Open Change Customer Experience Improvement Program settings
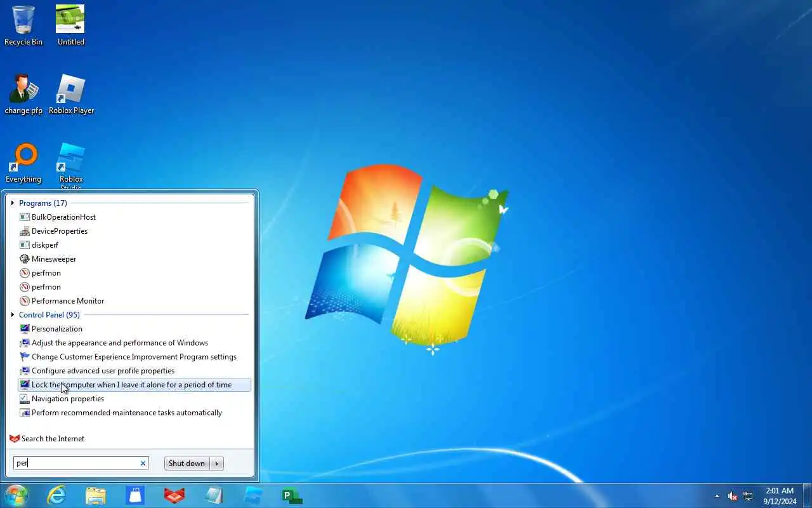Screen dimensions: 812x508 (x=134, y=357)
